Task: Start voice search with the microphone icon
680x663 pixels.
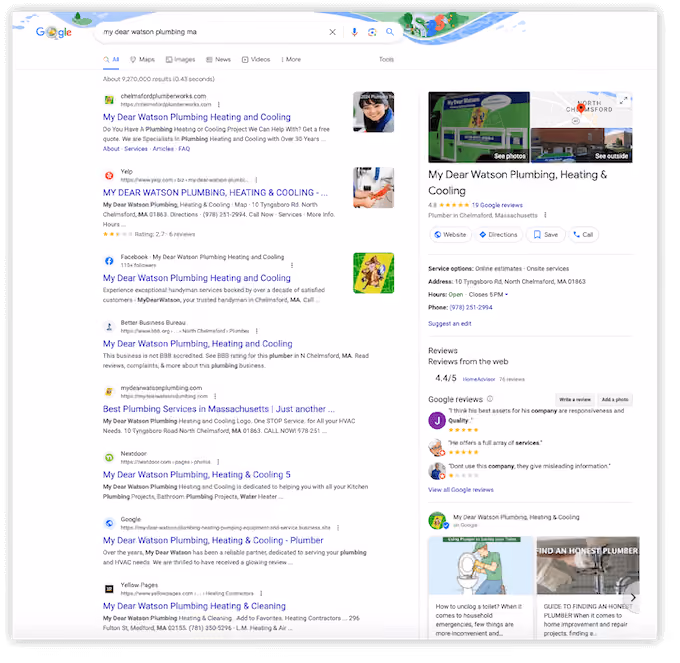Action: [x=354, y=32]
